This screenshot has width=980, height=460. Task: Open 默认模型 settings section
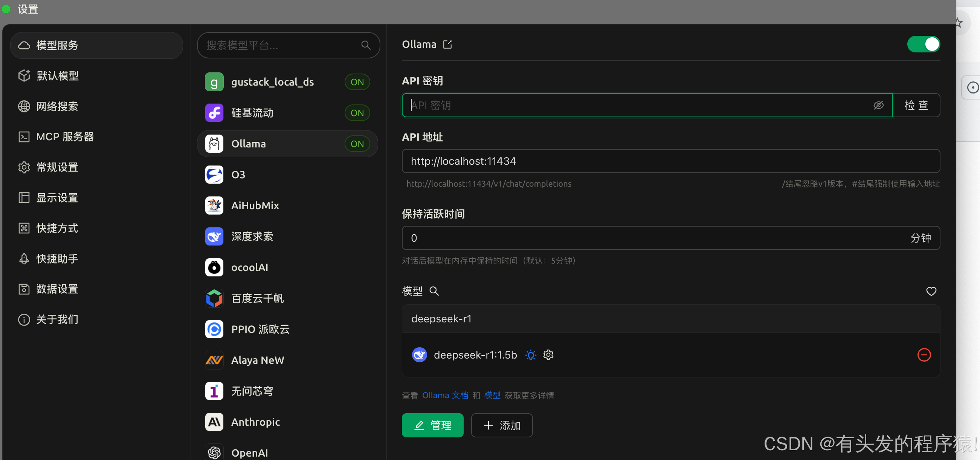tap(58, 76)
